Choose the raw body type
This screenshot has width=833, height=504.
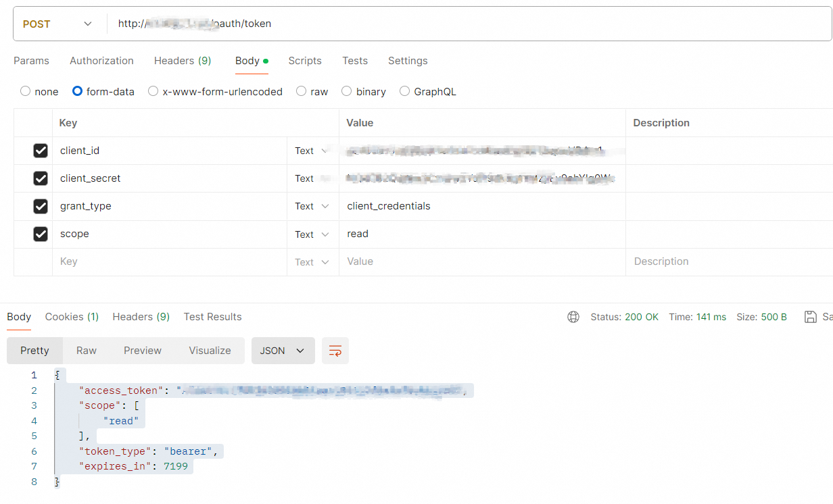tap(302, 91)
